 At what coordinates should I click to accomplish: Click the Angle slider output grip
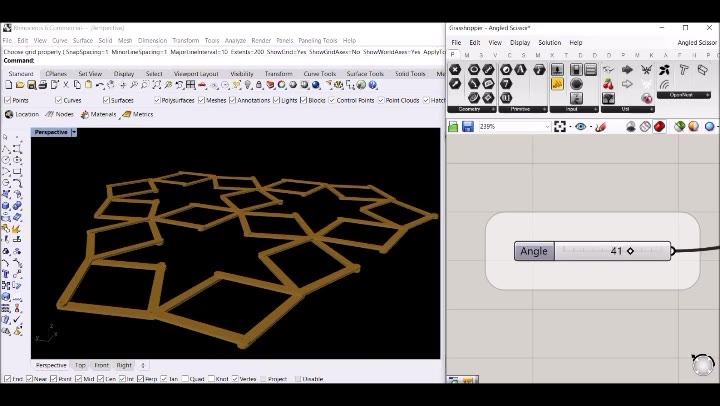[x=673, y=251]
